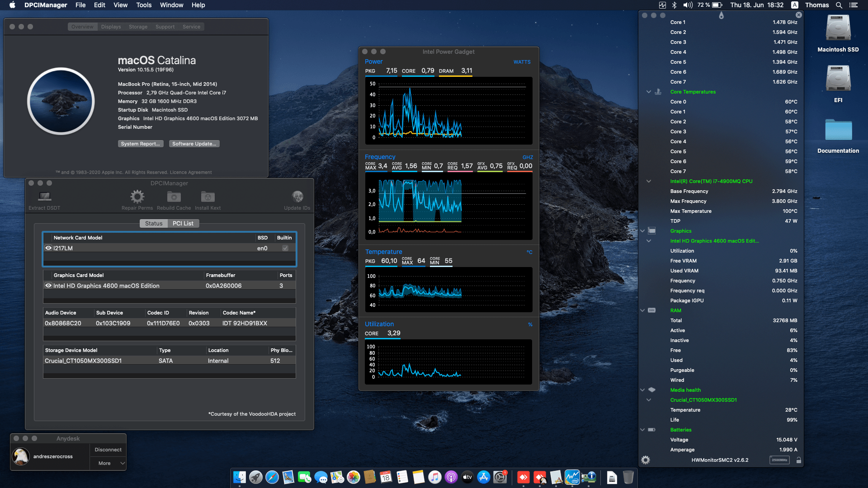
Task: Open System Preferences in the dock
Action: tap(500, 477)
